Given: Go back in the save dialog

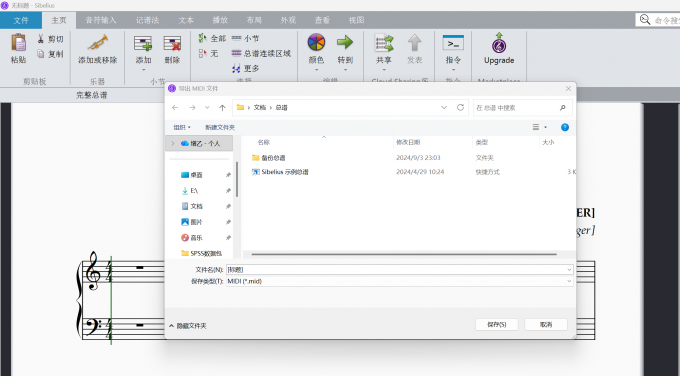Looking at the screenshot, I should click(x=175, y=108).
